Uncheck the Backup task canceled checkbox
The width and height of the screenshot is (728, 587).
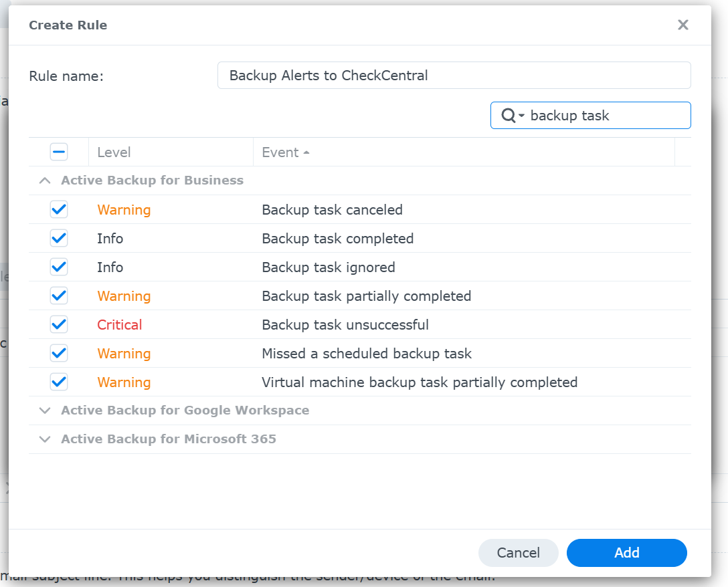tap(59, 209)
